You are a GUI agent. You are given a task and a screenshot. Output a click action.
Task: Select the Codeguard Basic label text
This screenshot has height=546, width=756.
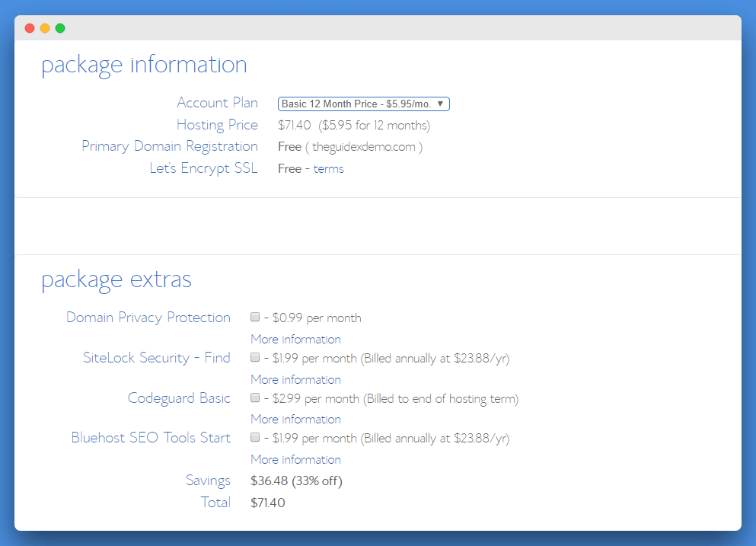[179, 398]
